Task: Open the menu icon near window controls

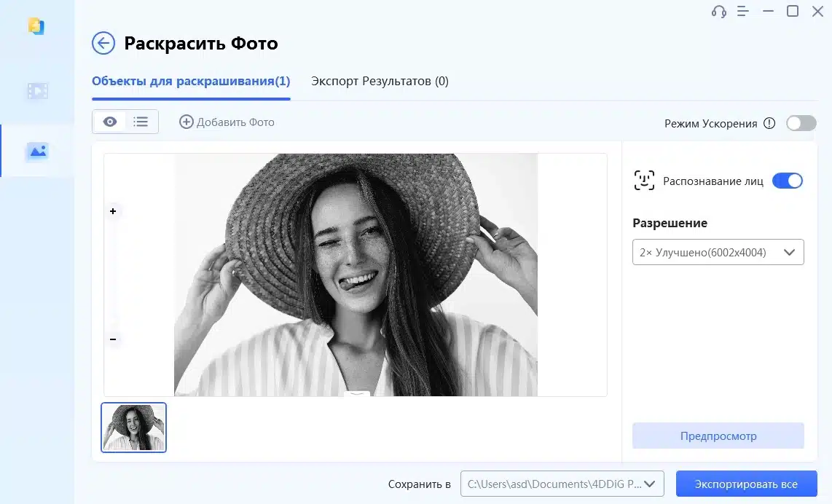Action: point(744,12)
